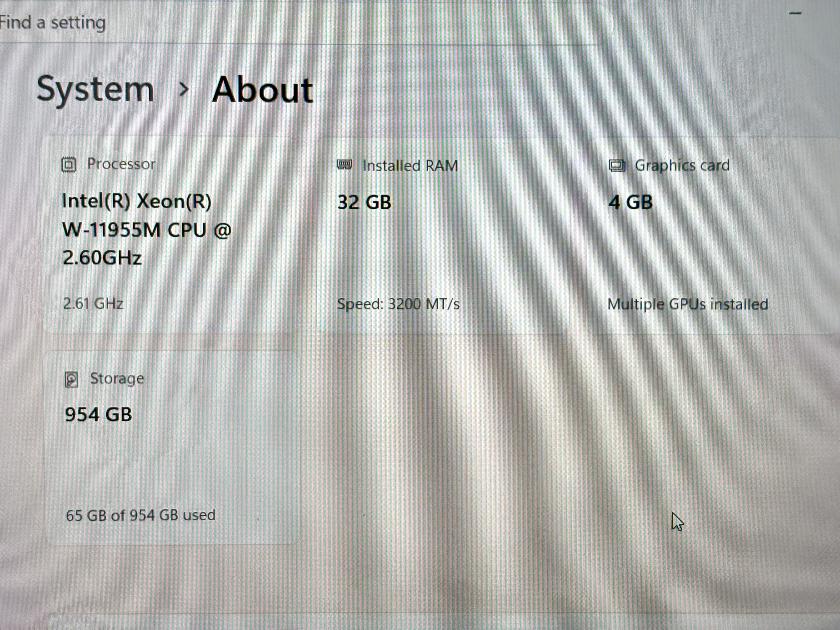Open the Storage info card
Image resolution: width=840 pixels, height=630 pixels.
(172, 447)
